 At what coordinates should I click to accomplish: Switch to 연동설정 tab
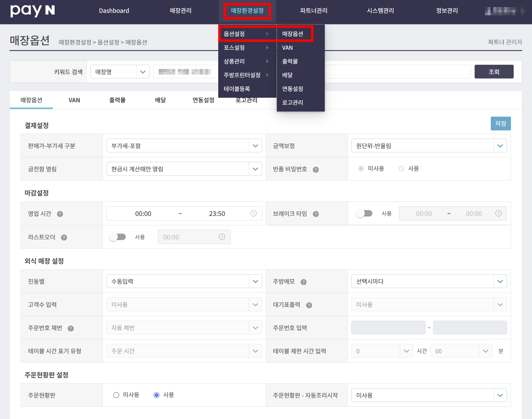[203, 100]
